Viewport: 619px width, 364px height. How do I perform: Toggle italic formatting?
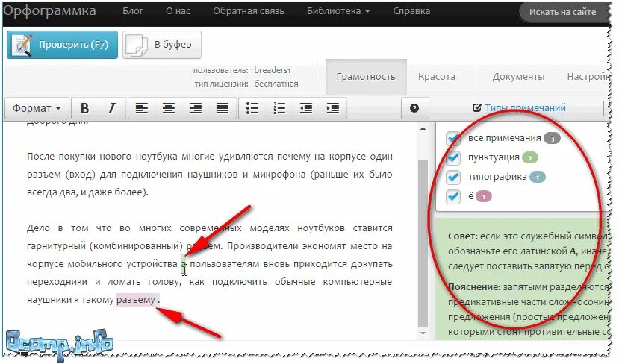click(x=112, y=108)
